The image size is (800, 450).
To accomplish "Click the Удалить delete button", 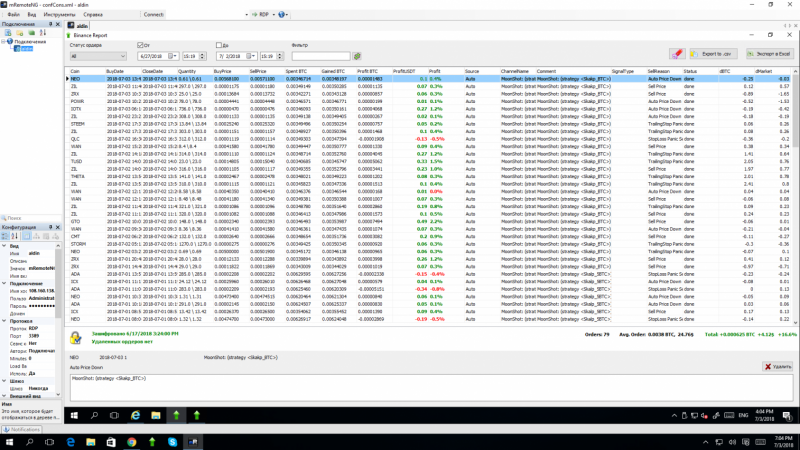I will pyautogui.click(x=778, y=366).
